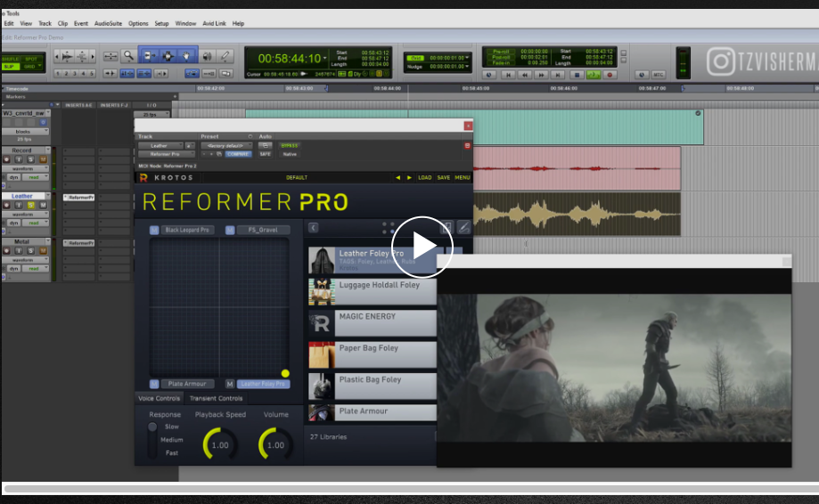Click the COMPARE button in plugin header
The image size is (819, 504).
pyautogui.click(x=238, y=154)
